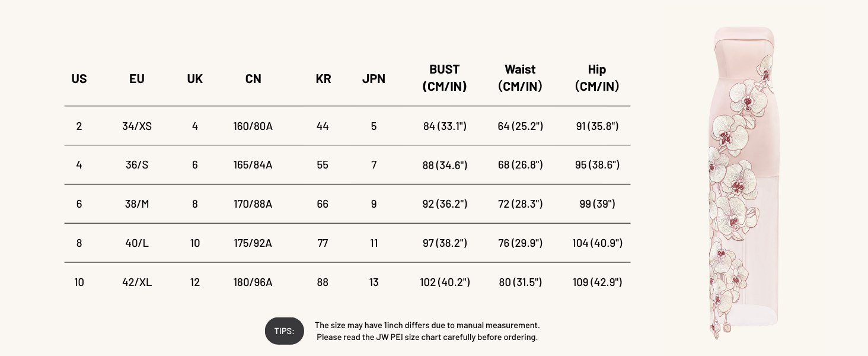The height and width of the screenshot is (356, 868).
Task: Click the Hip (CM/IN) header
Action: coord(597,78)
